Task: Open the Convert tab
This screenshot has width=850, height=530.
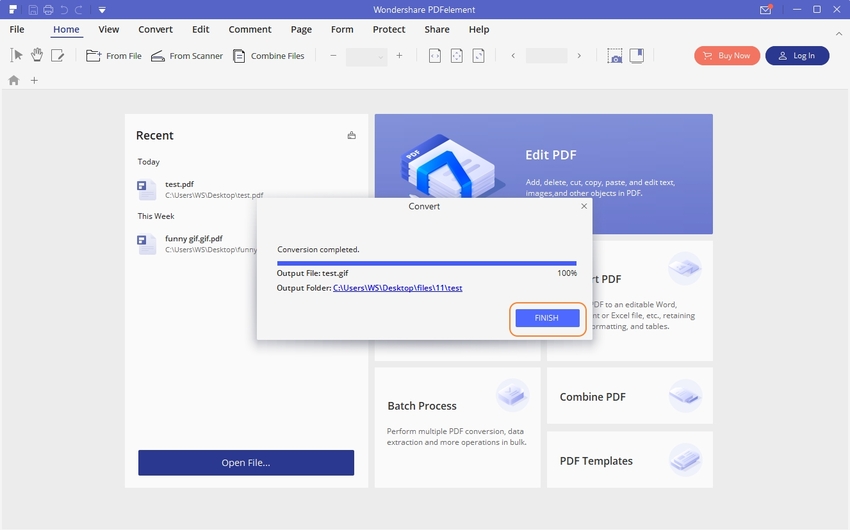Action: 155,29
